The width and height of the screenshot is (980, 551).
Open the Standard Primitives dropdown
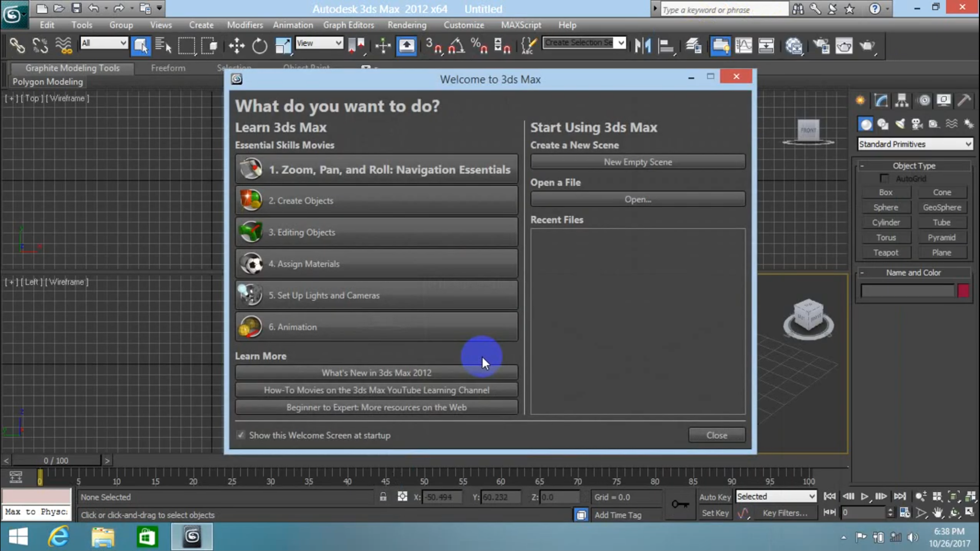[x=915, y=144]
